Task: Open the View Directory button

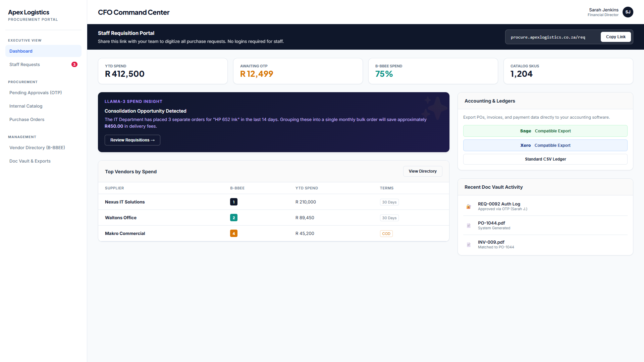Action: click(x=422, y=171)
